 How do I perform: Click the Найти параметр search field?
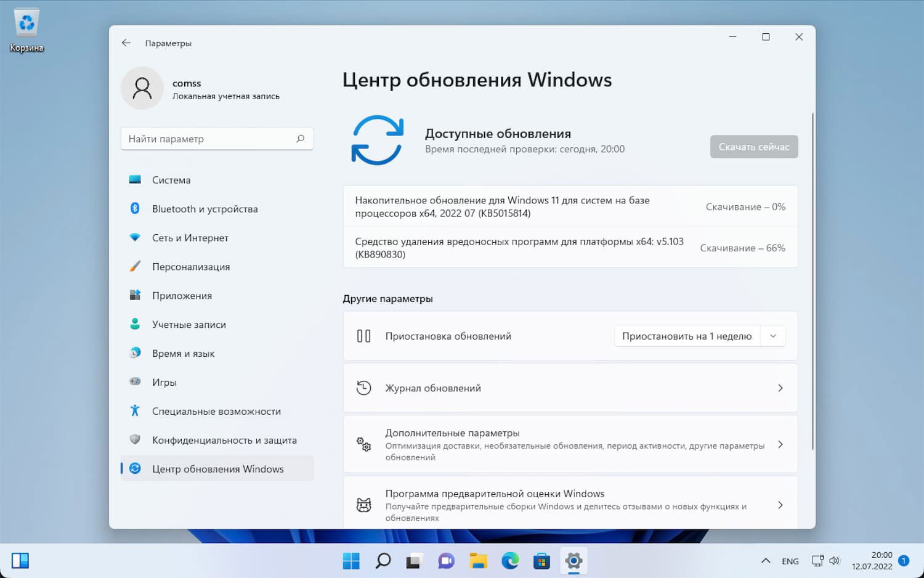(x=217, y=139)
